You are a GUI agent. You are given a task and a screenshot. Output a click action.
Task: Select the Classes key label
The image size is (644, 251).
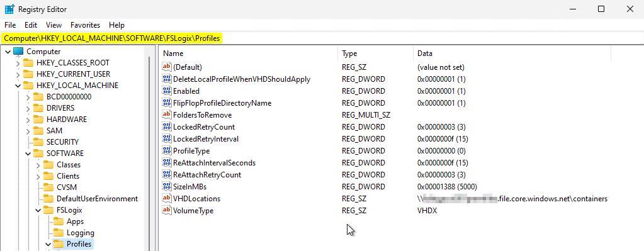coord(69,165)
